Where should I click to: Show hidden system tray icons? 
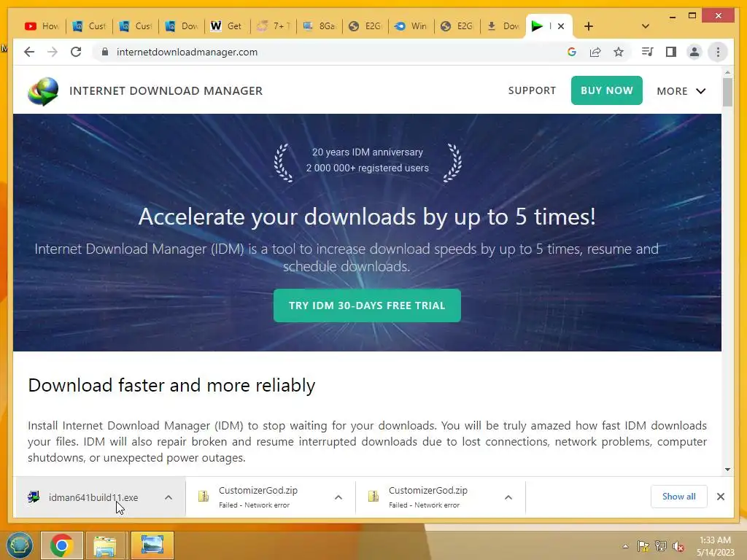[x=625, y=546]
